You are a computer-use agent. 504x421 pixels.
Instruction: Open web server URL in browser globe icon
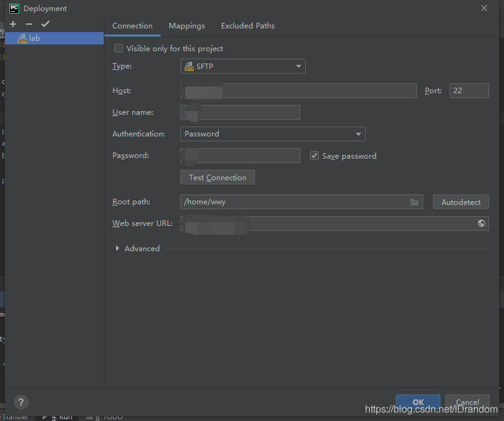[x=481, y=223]
